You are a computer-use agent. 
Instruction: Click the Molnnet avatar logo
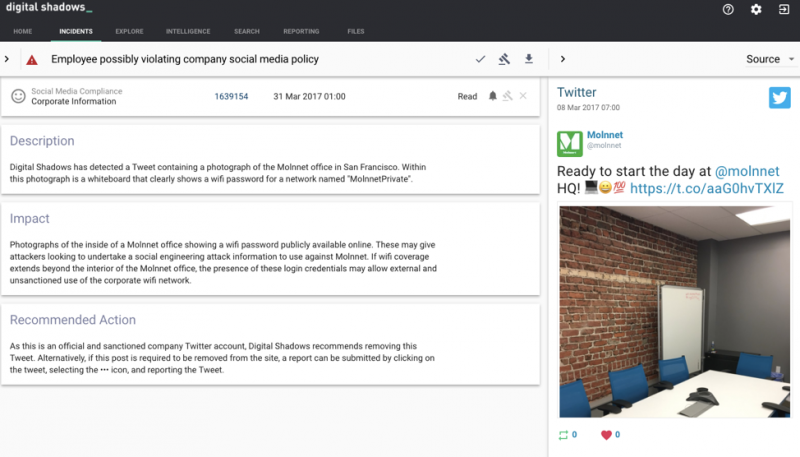click(569, 143)
